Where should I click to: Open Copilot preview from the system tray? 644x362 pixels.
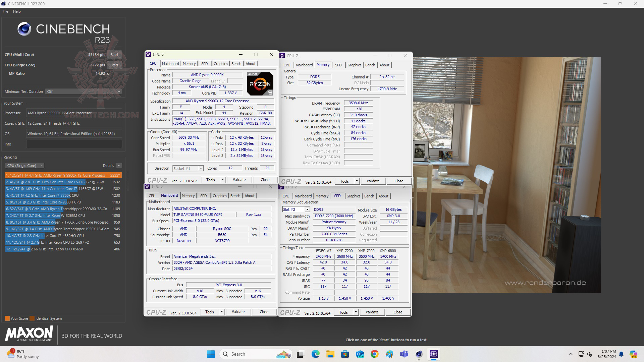pyautogui.click(x=633, y=354)
